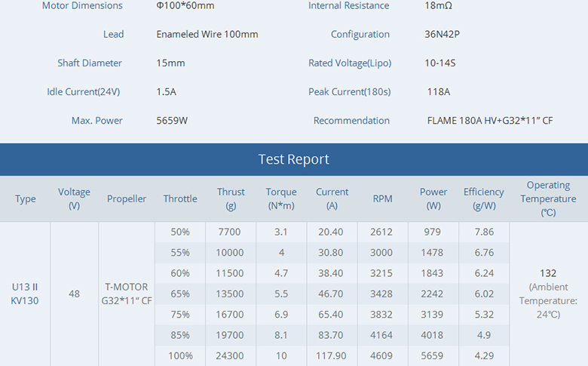Select the Shaft Diameter label
588x366 pixels.
(90, 63)
